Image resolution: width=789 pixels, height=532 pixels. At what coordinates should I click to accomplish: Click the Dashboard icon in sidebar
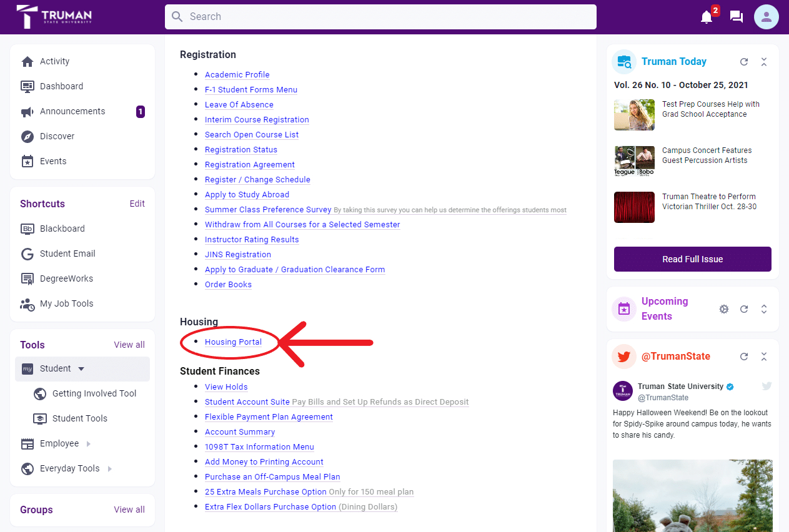click(x=27, y=86)
